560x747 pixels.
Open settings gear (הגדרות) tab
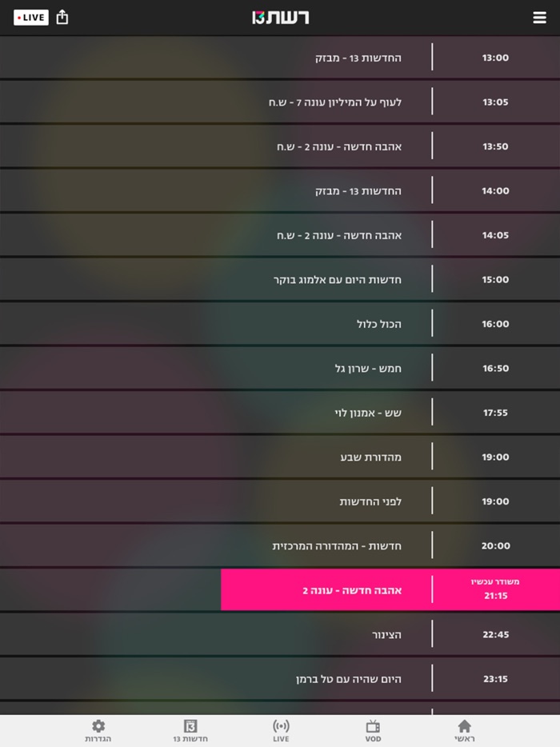(98, 726)
